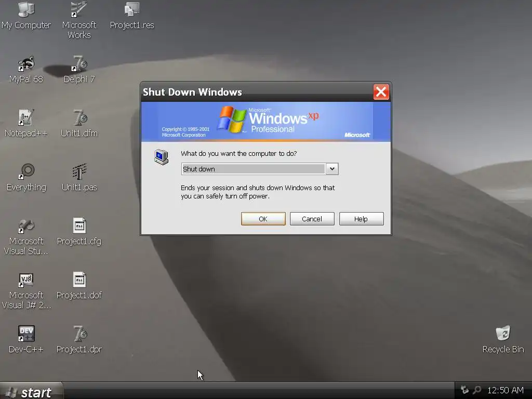This screenshot has width=532, height=399.
Task: Select the Project1.dpr file icon
Action: point(80,334)
